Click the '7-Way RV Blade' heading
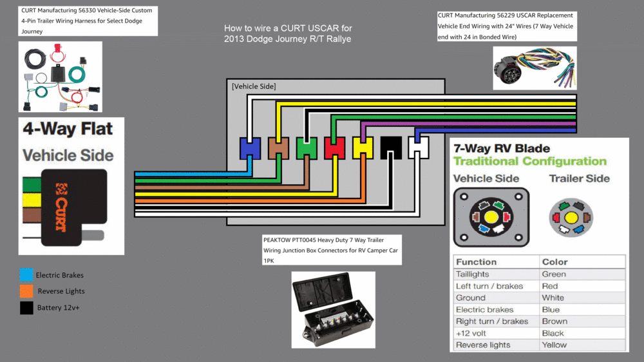This screenshot has height=362, width=644. [x=502, y=148]
